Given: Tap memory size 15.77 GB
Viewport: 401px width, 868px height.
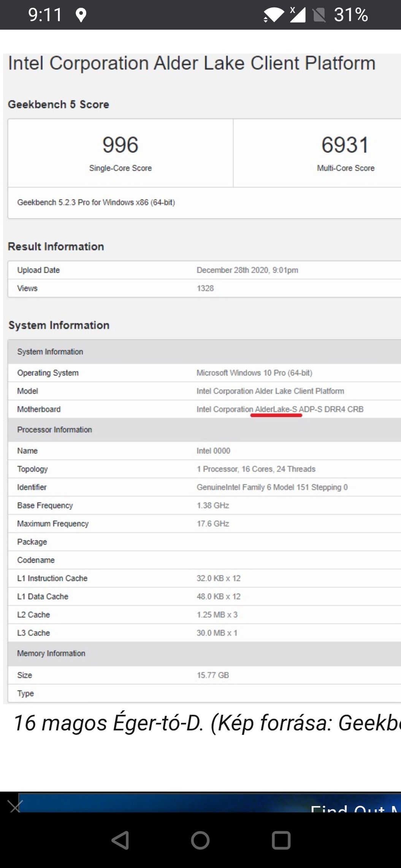Looking at the screenshot, I should (213, 675).
